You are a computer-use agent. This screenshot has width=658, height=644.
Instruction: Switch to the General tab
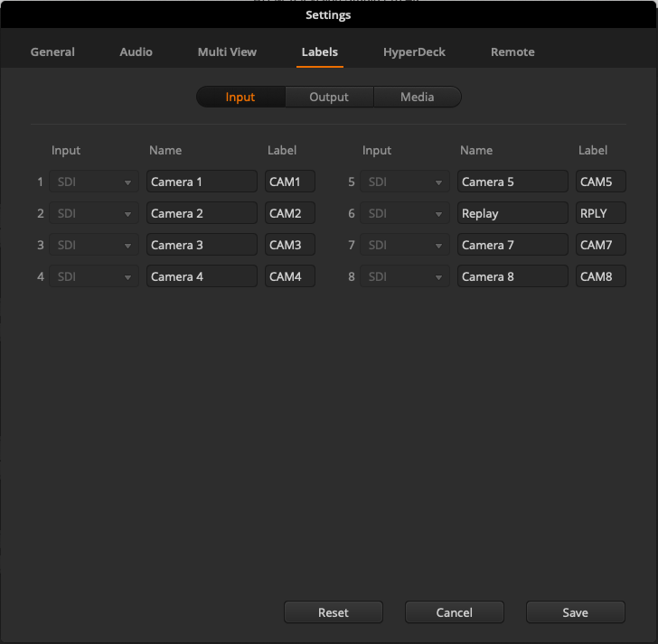52,52
